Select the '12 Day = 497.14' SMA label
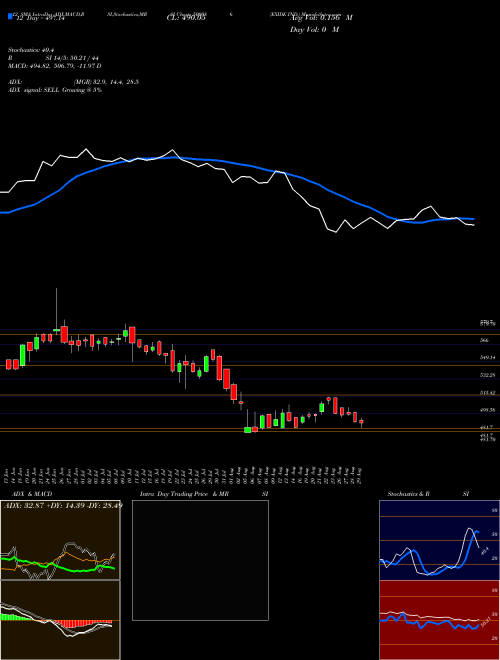The height and width of the screenshot is (660, 500). (40, 19)
